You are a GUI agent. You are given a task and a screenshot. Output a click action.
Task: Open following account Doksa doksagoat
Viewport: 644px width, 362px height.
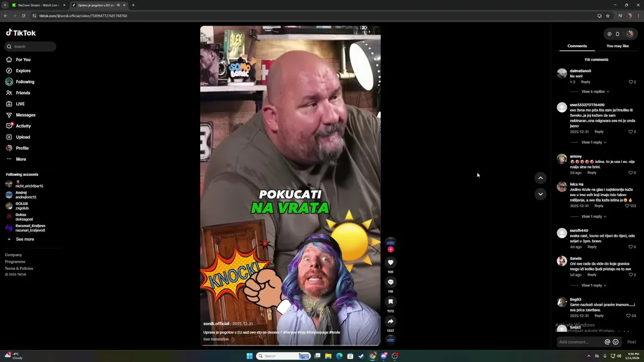click(24, 217)
